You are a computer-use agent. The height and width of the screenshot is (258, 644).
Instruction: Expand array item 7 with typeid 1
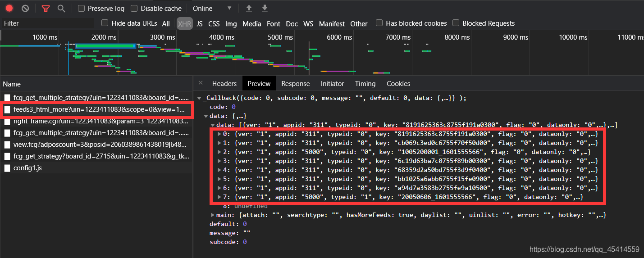coord(219,197)
